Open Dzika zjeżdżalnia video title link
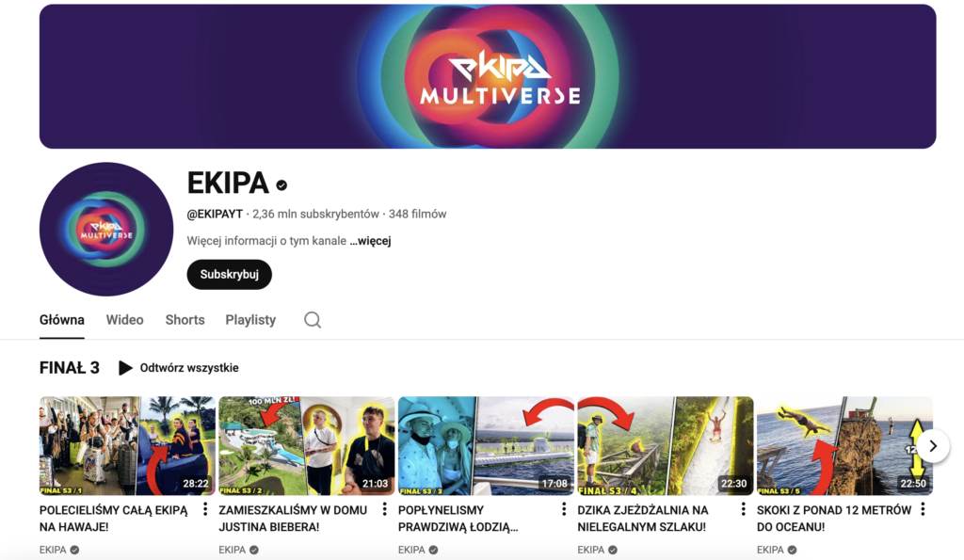Viewport: 964px width, 560px height. coord(642,519)
